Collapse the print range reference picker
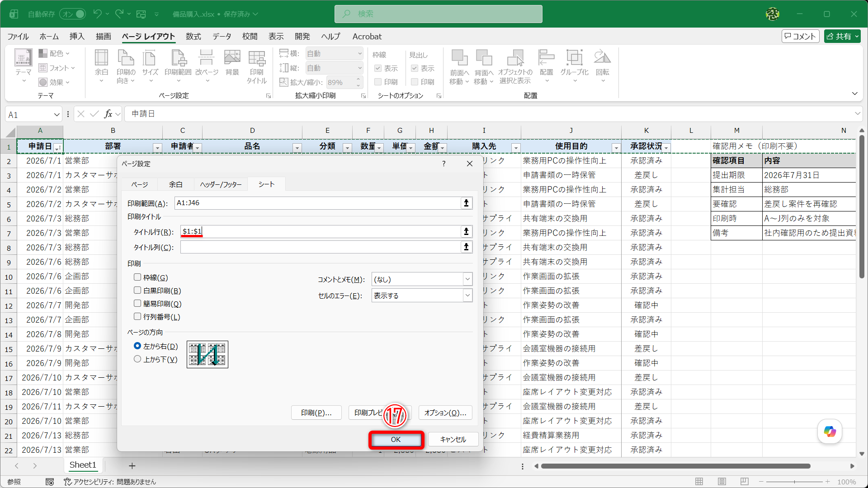Viewport: 868px width, 488px height. (x=466, y=203)
